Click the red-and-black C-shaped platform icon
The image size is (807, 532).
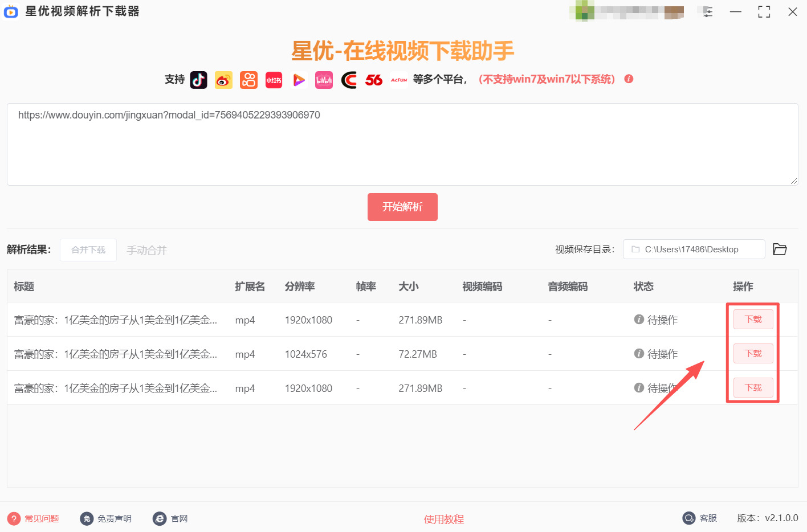[x=349, y=80]
